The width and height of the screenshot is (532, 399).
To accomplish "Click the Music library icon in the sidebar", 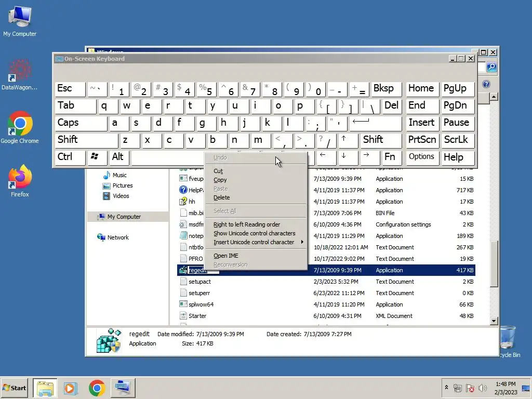I will (107, 175).
